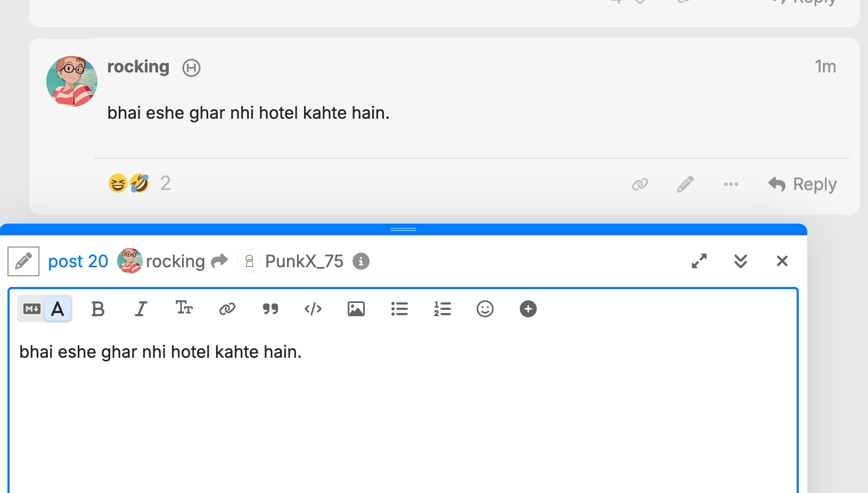Switch to rich text editor mode
The width and height of the screenshot is (868, 493).
(58, 309)
